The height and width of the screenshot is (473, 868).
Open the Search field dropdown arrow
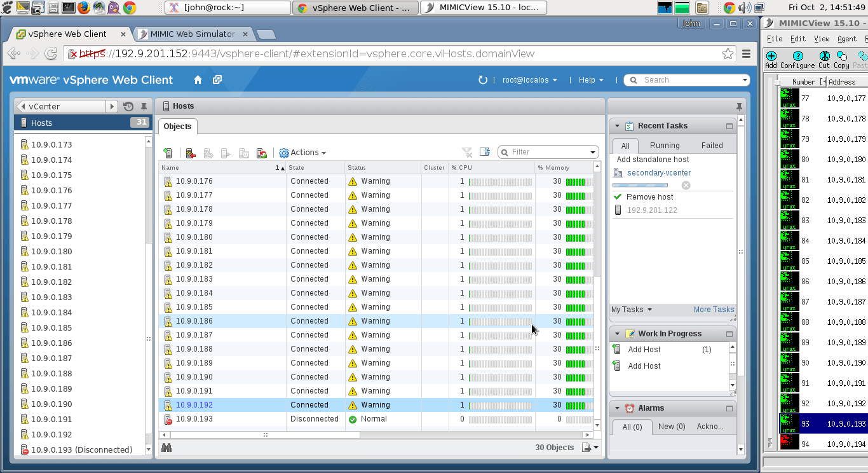coord(745,80)
